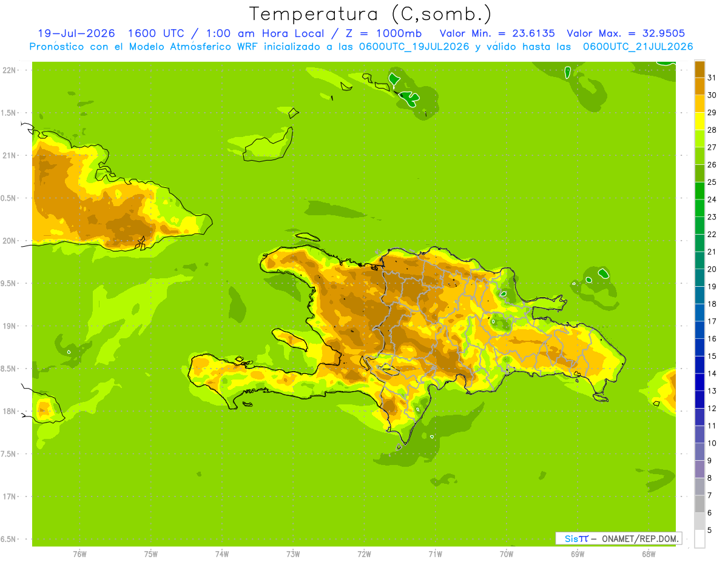The height and width of the screenshot is (562, 728).
Task: Click the green swatch between 26 and 27
Action: pos(699,156)
